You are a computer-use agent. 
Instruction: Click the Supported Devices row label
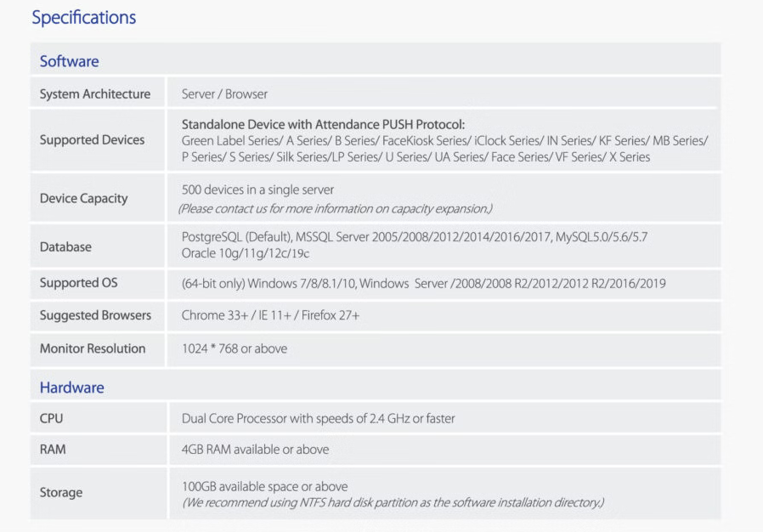(92, 140)
